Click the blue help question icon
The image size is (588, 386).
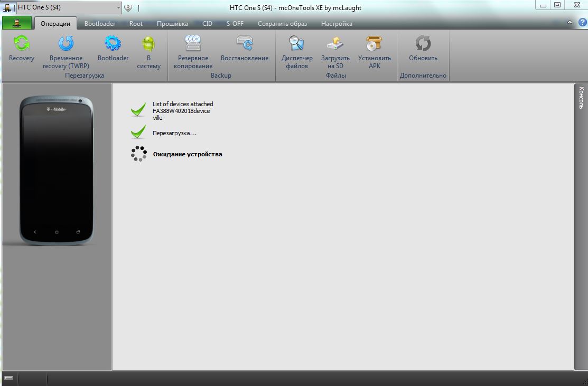582,22
